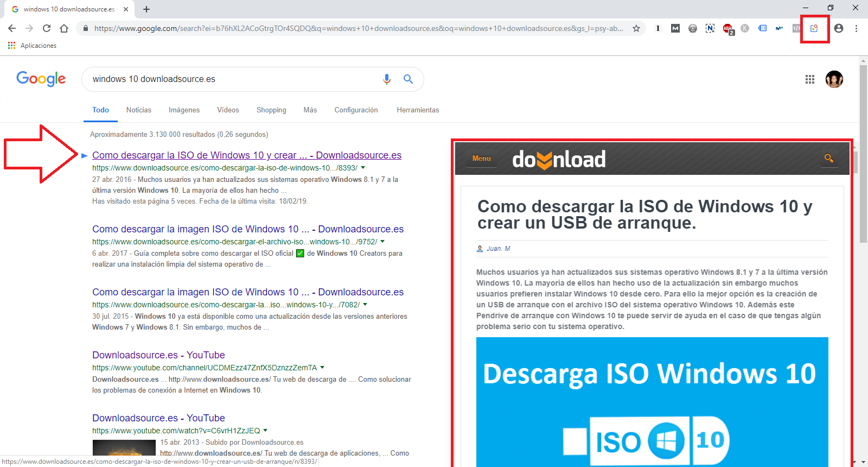
Task: Open the Configuración search settings
Action: [x=356, y=110]
